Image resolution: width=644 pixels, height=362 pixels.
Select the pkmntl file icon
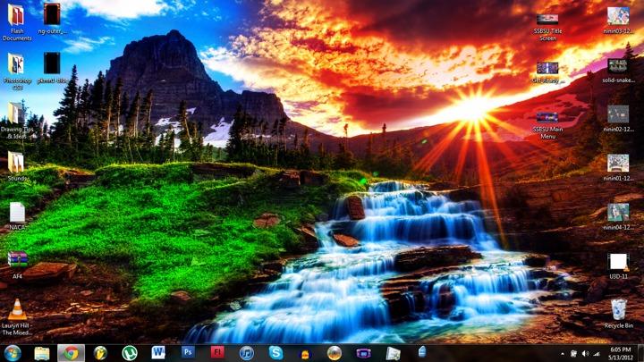[52, 68]
